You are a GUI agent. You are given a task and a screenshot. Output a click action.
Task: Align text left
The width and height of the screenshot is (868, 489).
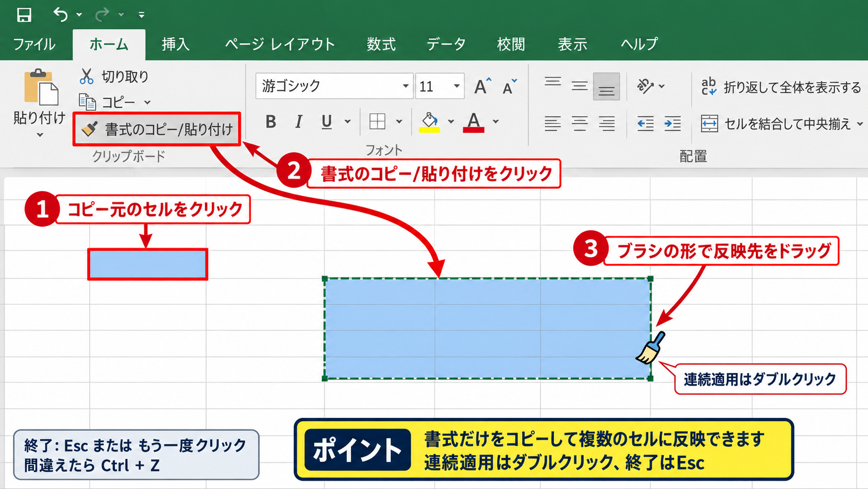pyautogui.click(x=553, y=124)
